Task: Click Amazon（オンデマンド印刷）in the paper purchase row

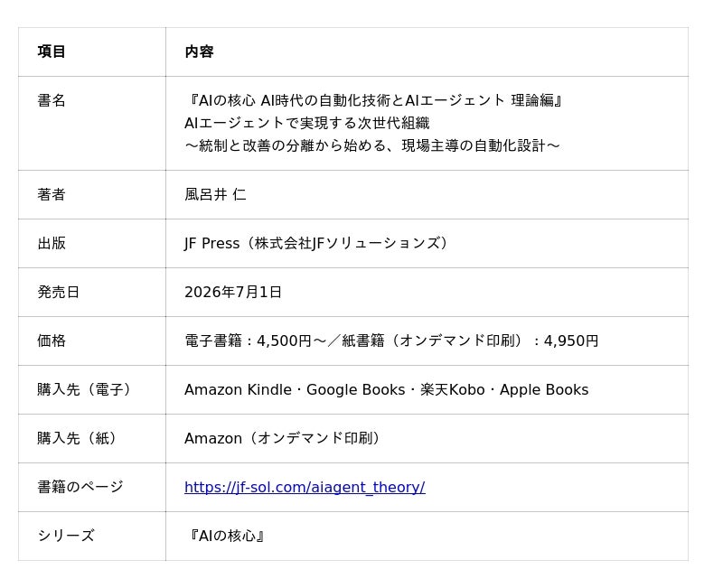Action: click(284, 438)
